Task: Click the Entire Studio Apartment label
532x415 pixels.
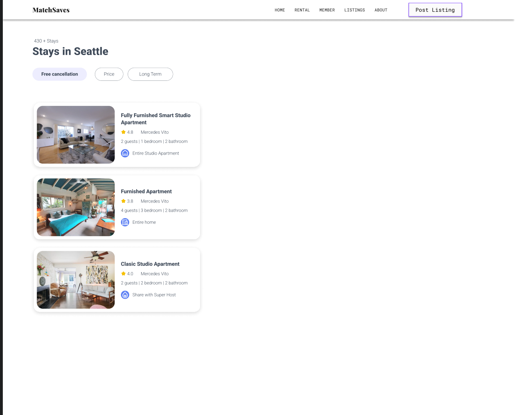Action: point(156,153)
